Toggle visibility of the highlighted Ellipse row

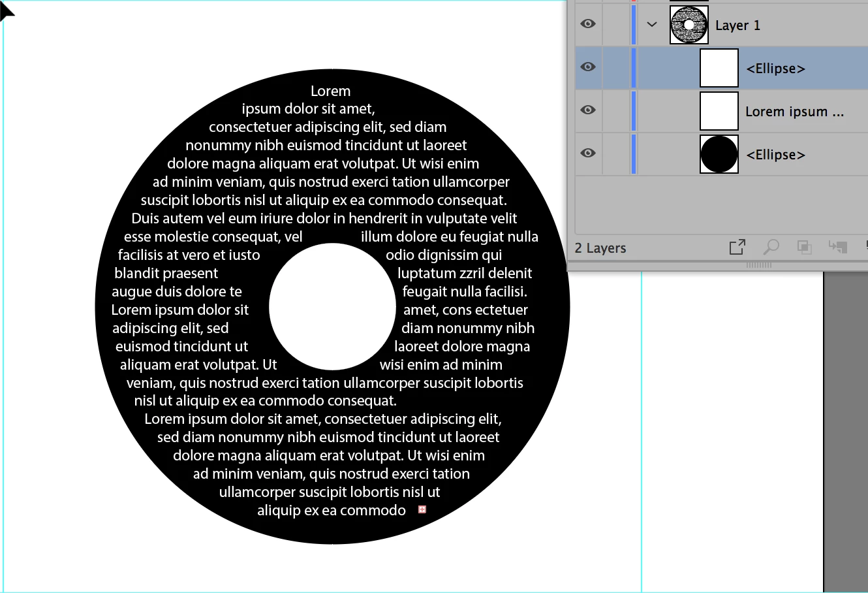pyautogui.click(x=588, y=67)
